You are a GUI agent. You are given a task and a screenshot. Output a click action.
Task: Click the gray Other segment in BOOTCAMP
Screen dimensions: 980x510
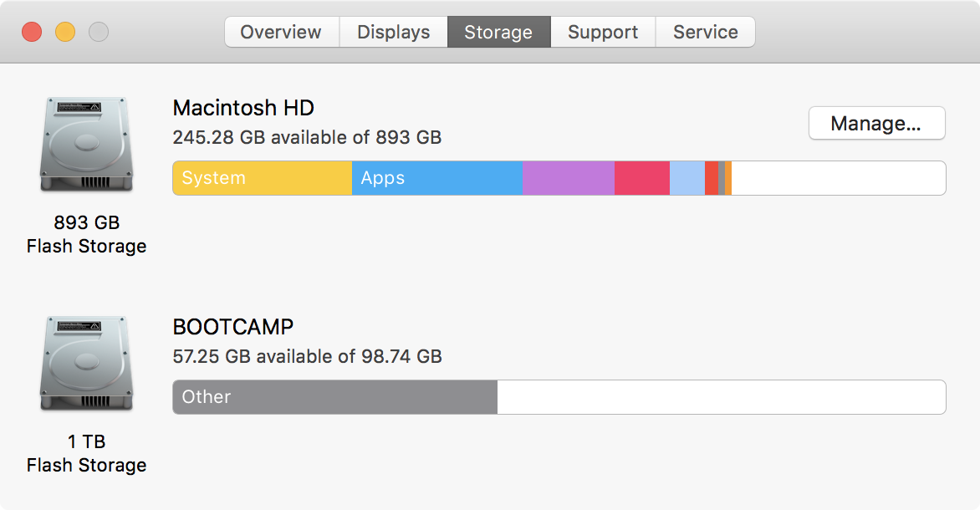point(334,397)
